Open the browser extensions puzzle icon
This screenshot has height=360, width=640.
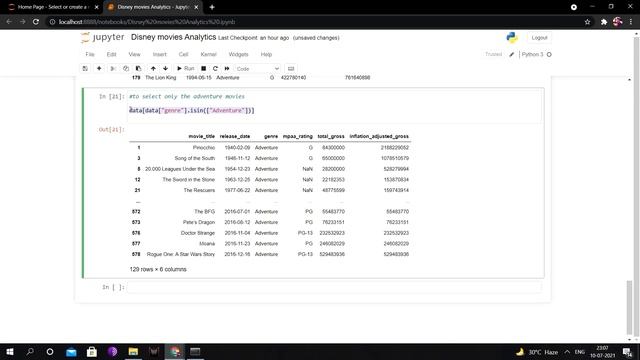(604, 22)
